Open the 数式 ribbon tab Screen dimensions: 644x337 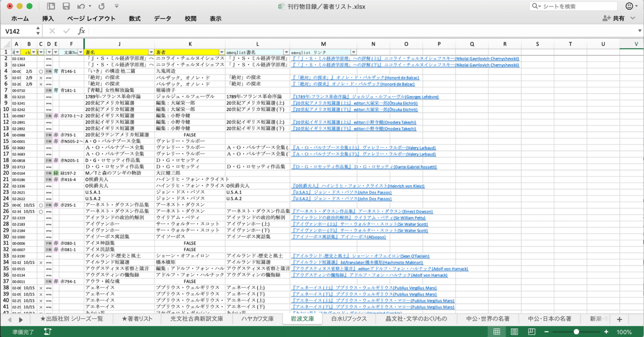135,18
